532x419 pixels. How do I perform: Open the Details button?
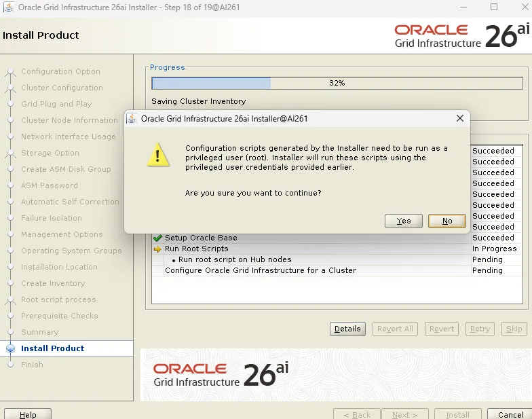(347, 329)
